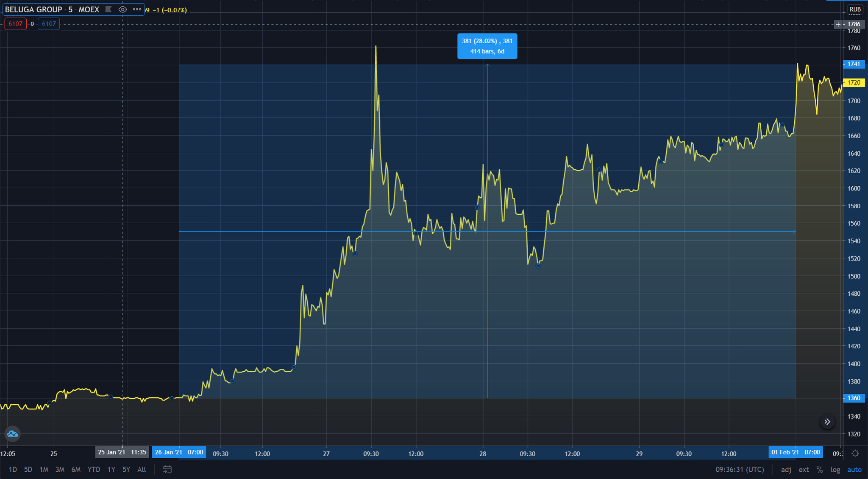The image size is (868, 479).
Task: Click the 1786 crosshair price label
Action: 854,24
